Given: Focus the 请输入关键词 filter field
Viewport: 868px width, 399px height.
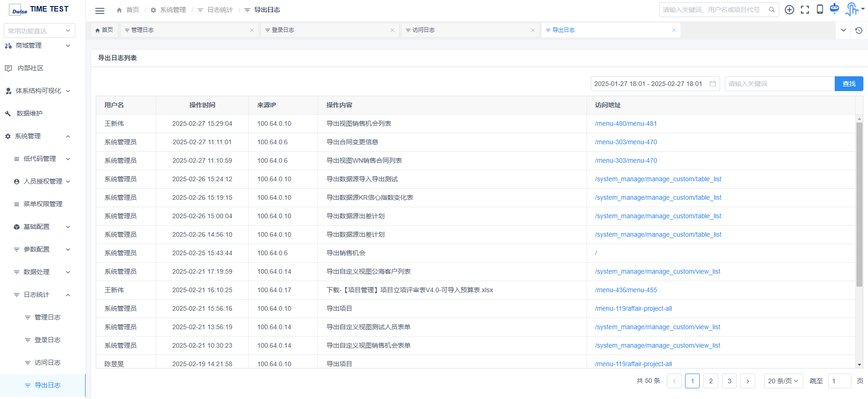Looking at the screenshot, I should pos(780,84).
